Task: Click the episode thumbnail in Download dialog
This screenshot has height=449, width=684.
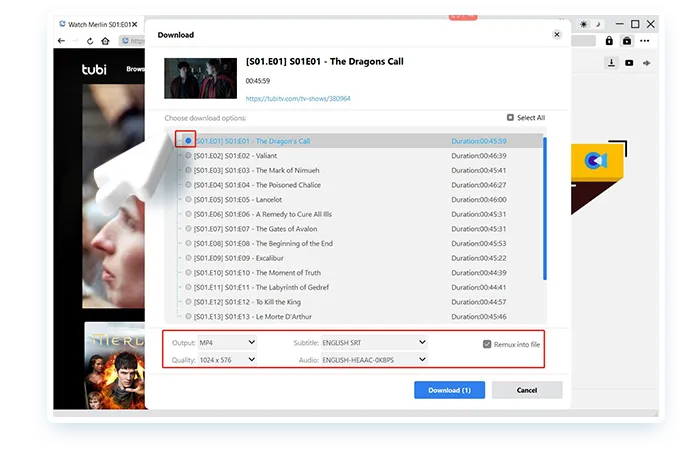Action: pyautogui.click(x=200, y=78)
